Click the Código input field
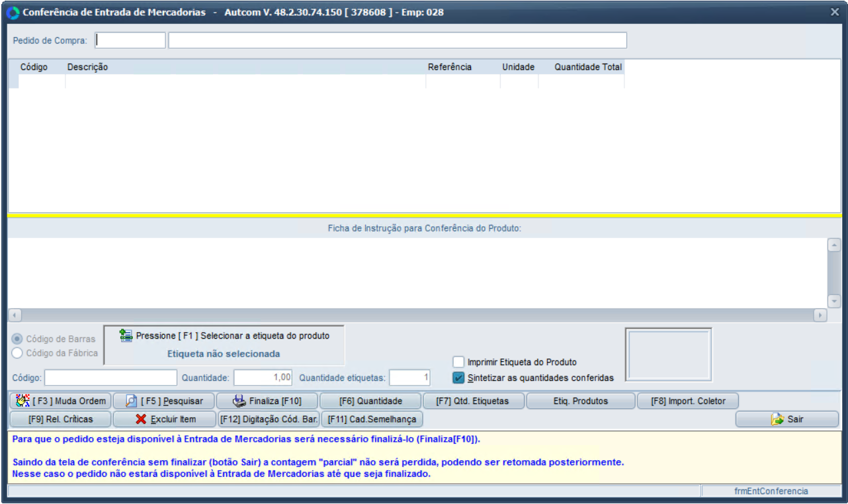848x504 pixels. (111, 378)
